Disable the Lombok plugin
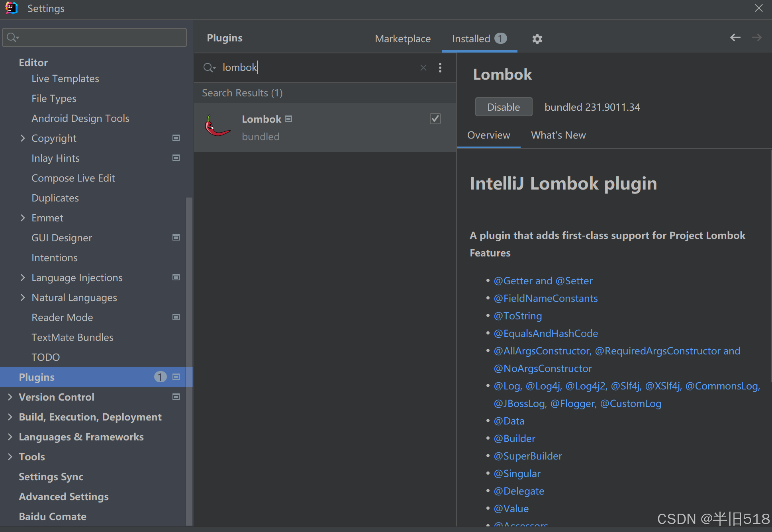Viewport: 772px width, 532px height. [x=504, y=107]
